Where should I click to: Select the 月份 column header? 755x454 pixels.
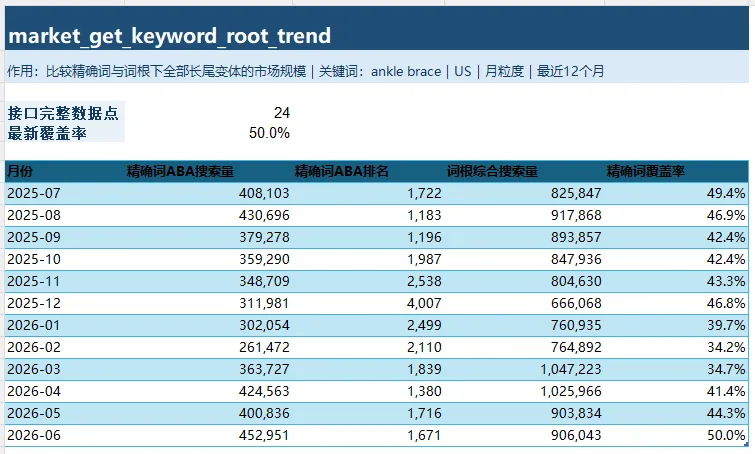pos(65,171)
